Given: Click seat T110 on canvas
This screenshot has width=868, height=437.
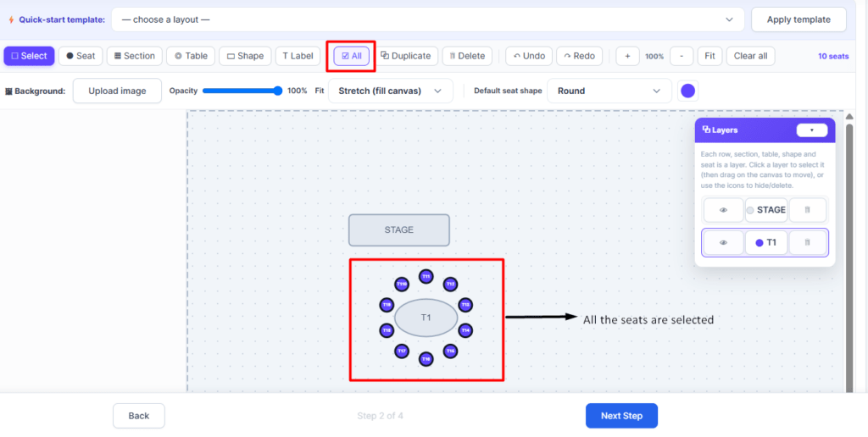Looking at the screenshot, I should tap(402, 285).
